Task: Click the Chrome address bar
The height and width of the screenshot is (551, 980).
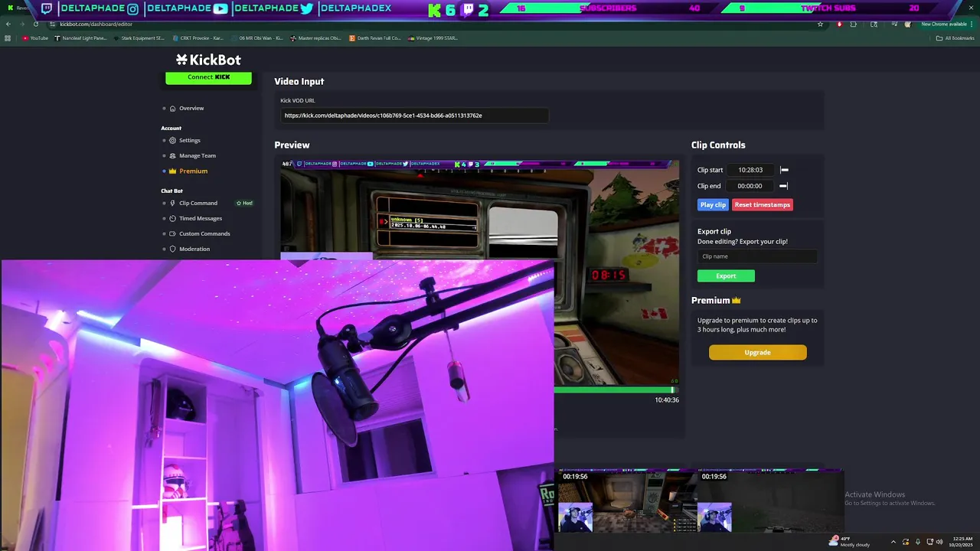Action: tap(433, 24)
